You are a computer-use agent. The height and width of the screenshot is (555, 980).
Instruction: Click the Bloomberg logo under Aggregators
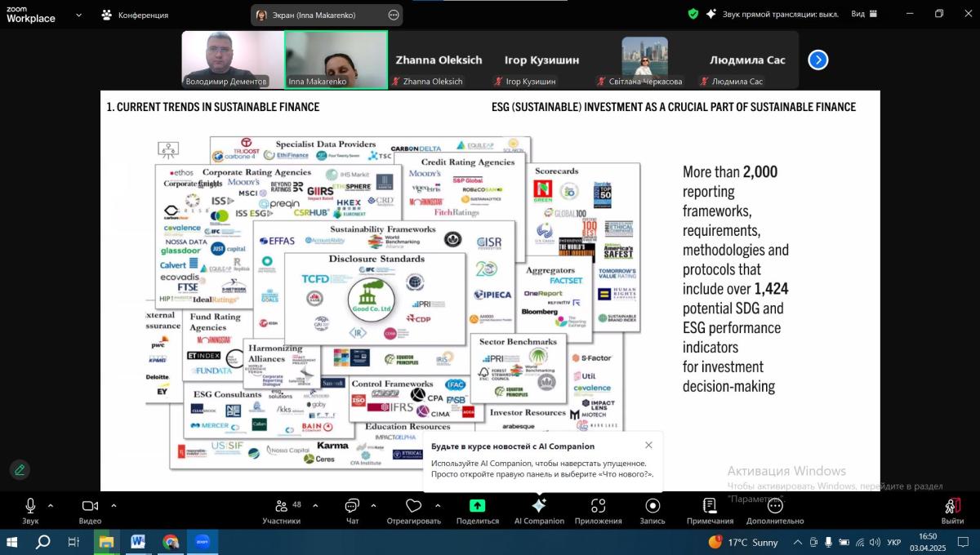(540, 312)
